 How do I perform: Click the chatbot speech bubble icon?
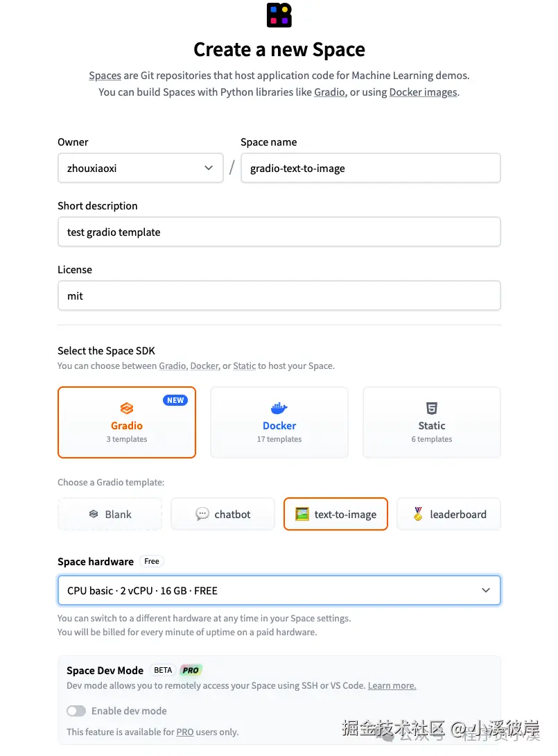click(x=202, y=514)
